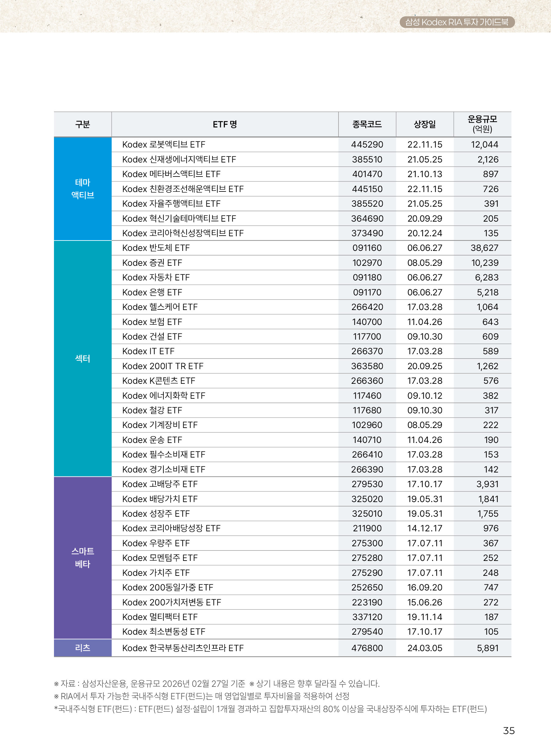Click the '종목코드' column header
Screen dimensions: 551x756
click(x=367, y=124)
